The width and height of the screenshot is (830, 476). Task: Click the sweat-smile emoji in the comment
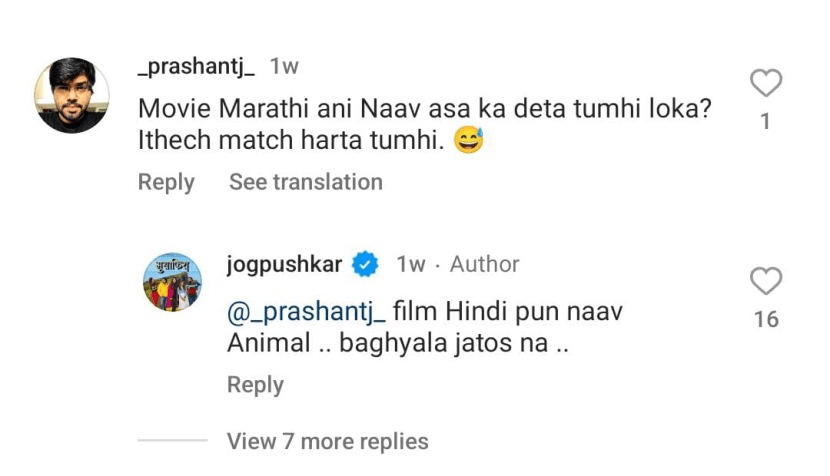tap(468, 142)
